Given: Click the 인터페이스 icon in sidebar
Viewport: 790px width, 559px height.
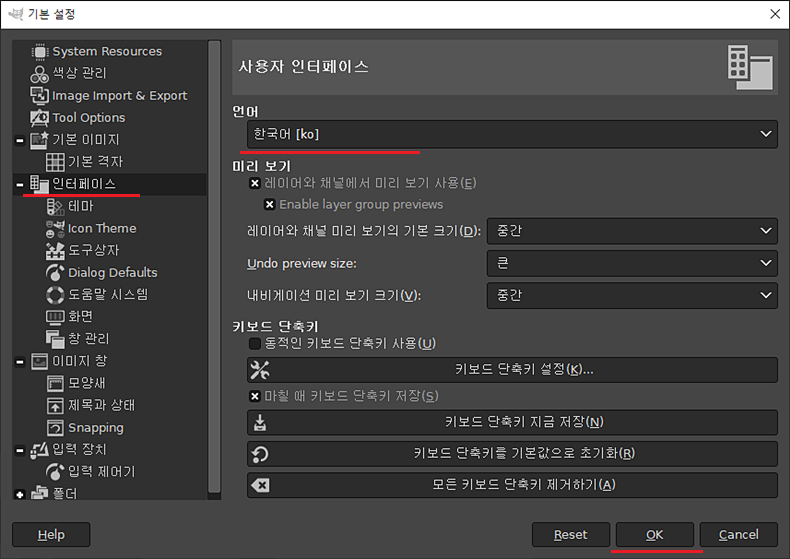Looking at the screenshot, I should (x=39, y=184).
